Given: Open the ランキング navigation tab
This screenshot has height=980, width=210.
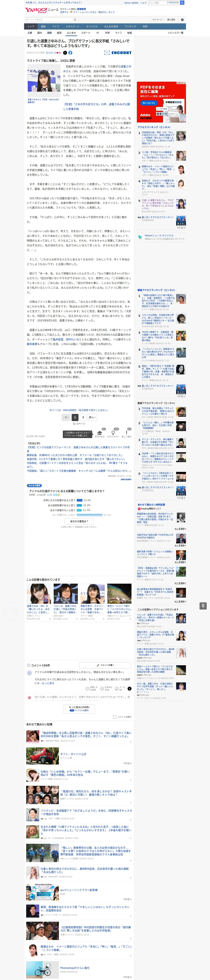Looking at the screenshot, I should [x=130, y=26].
